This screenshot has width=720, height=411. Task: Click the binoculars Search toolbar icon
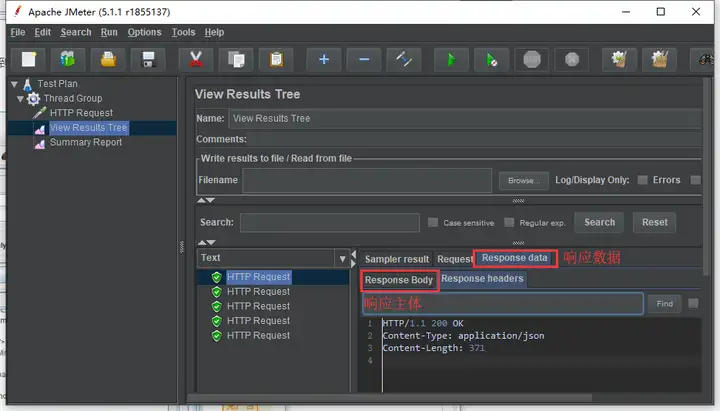[705, 59]
